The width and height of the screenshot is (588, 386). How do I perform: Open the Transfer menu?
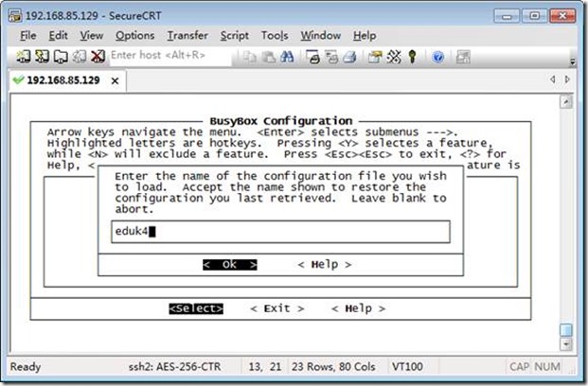coord(187,36)
